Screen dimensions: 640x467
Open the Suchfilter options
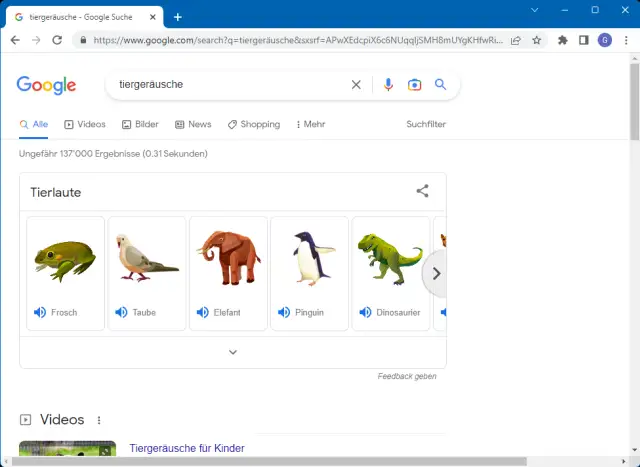pyautogui.click(x=426, y=124)
